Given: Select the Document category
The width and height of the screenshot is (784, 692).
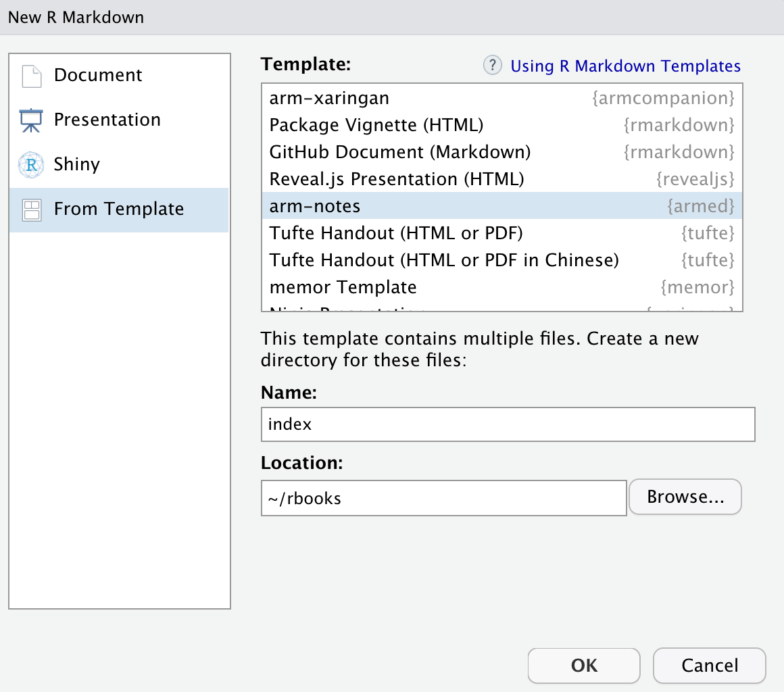Looking at the screenshot, I should (98, 75).
